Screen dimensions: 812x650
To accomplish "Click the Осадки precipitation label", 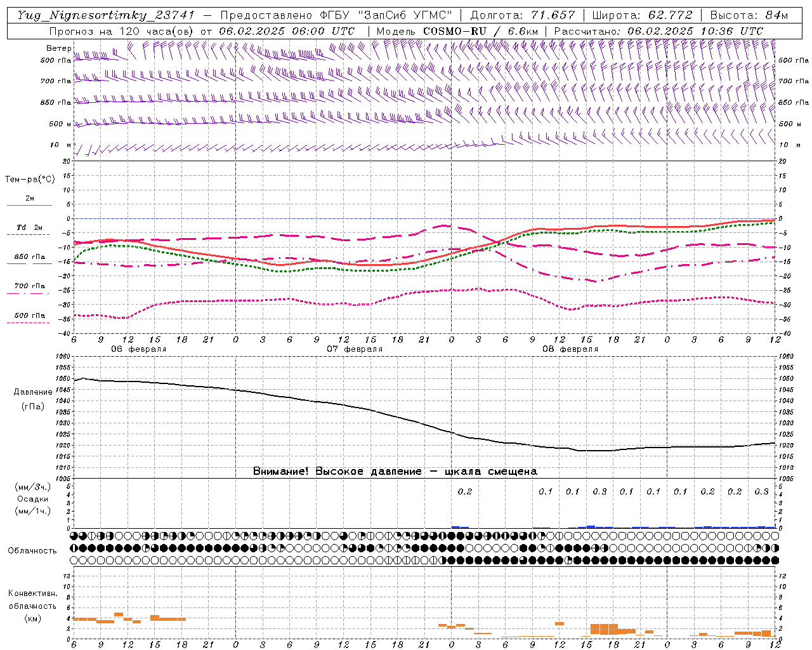I will 33,499.
